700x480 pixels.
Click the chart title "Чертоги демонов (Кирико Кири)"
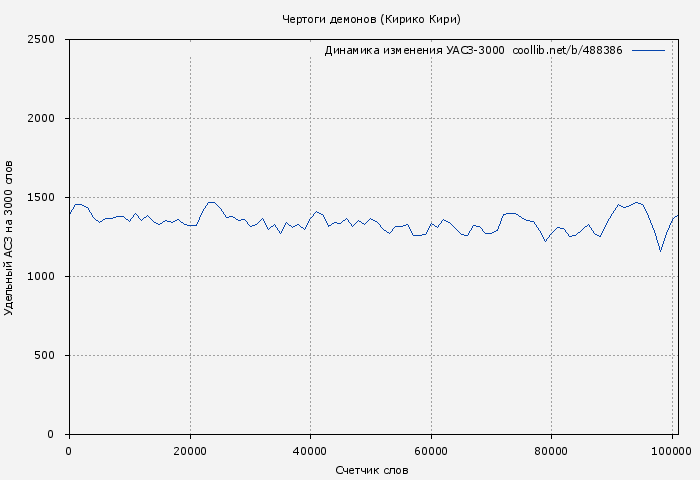tap(372, 19)
